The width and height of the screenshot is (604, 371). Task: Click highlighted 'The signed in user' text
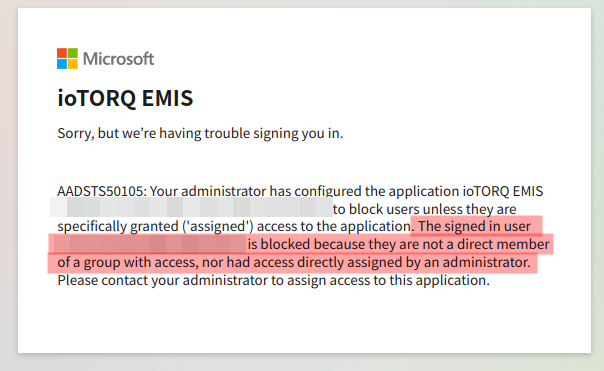(475, 226)
